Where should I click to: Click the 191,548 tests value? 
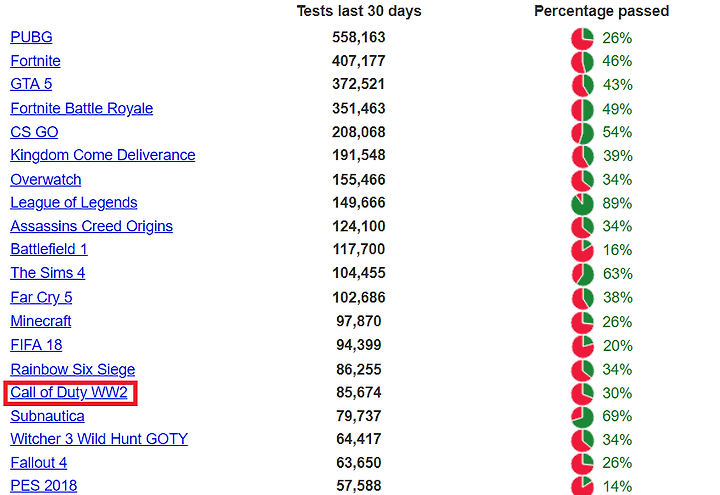click(359, 155)
